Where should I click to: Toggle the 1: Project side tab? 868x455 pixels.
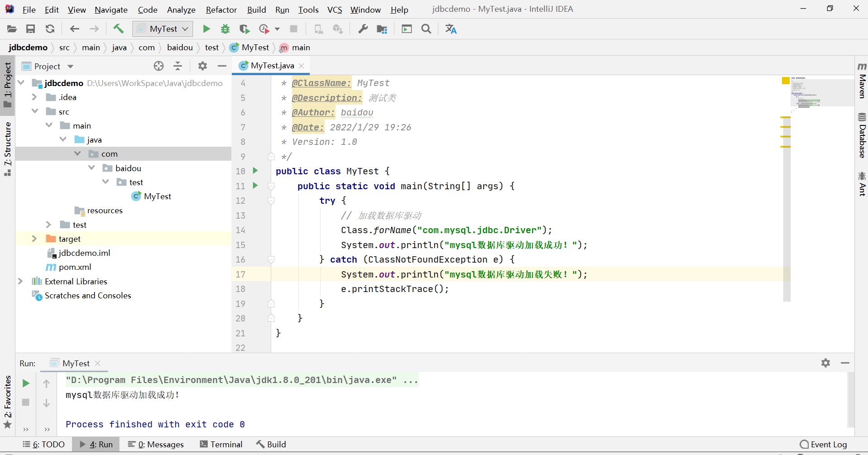(8, 85)
